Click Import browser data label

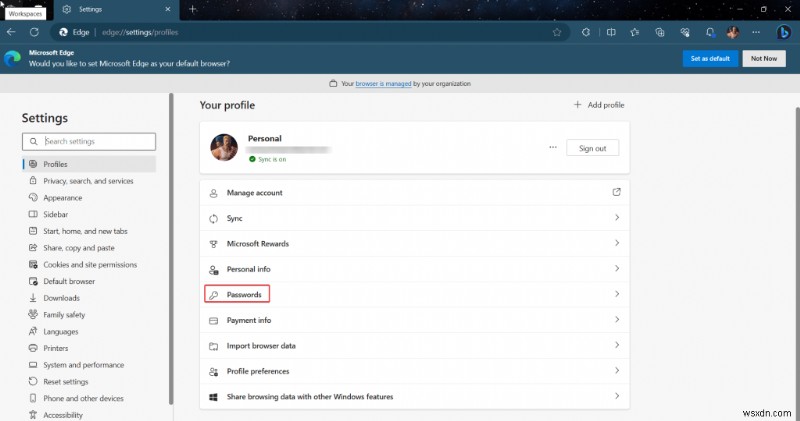[x=261, y=346]
